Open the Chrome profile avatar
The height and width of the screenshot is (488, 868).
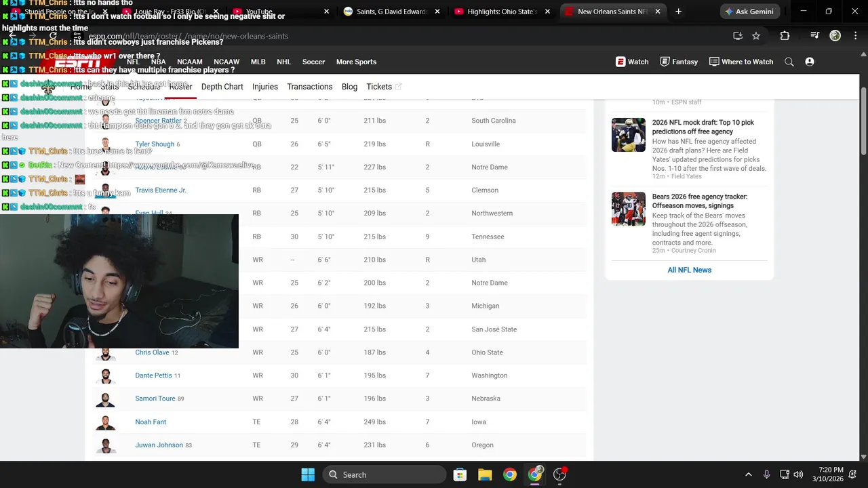835,36
